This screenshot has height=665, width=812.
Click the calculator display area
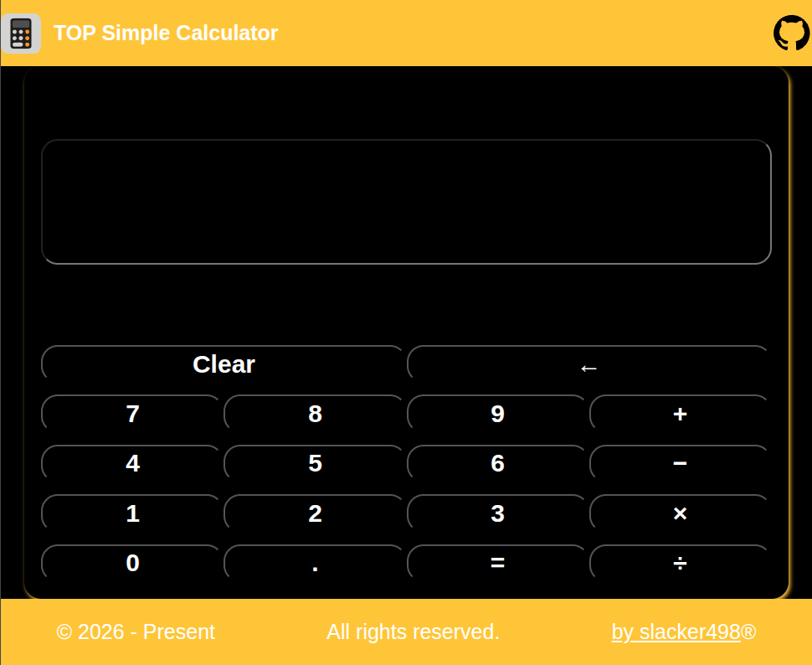coord(406,202)
